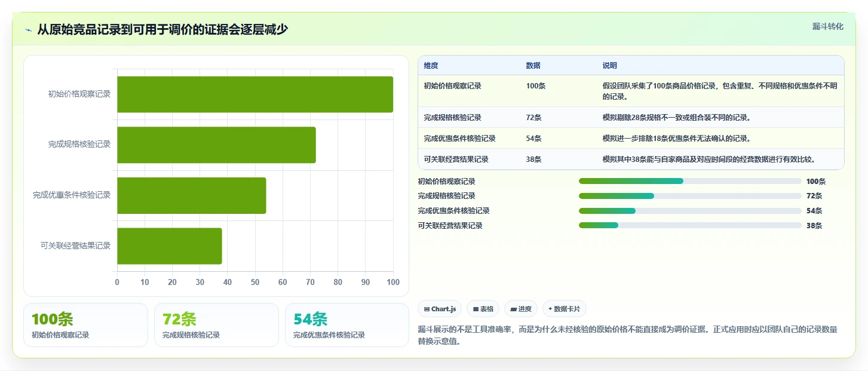Viewport: 868px width, 371px height.
Task: Click the heading 从原始竞品记录到可用于调价的证据会逐层减少
Action: pos(162,29)
